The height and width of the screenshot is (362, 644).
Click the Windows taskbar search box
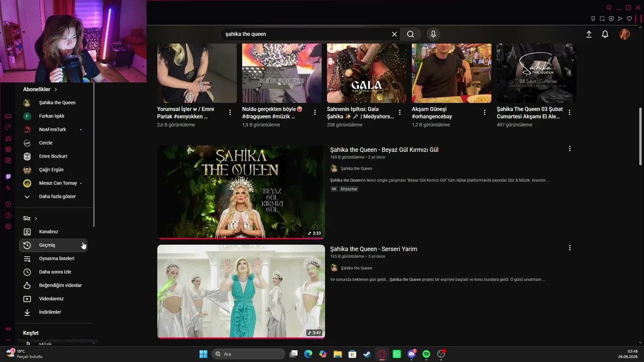click(249, 354)
